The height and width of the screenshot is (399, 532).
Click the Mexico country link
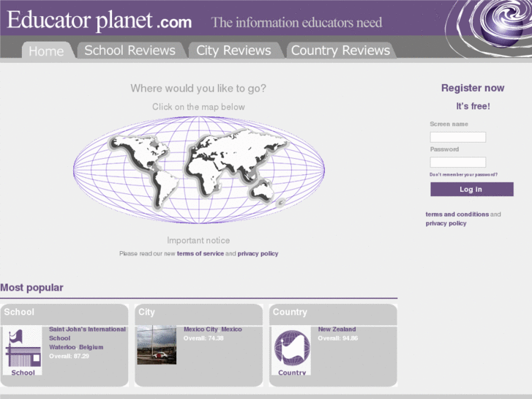pyautogui.click(x=231, y=329)
